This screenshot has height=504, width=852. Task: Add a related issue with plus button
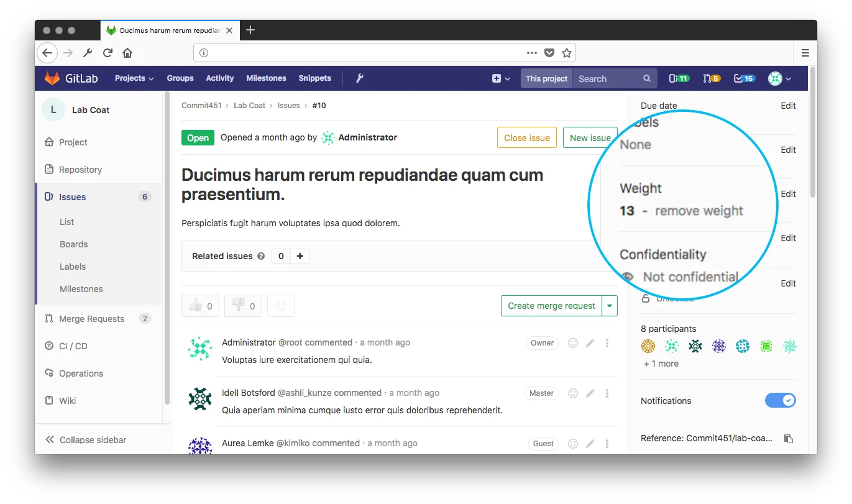click(x=300, y=256)
